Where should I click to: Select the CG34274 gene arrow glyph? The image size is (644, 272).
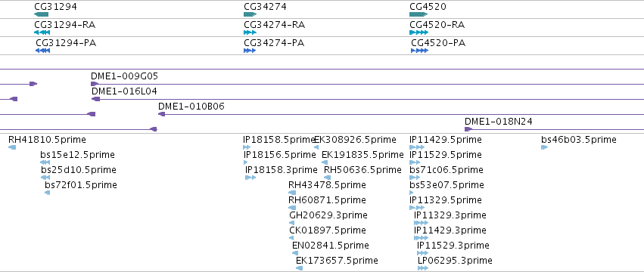click(x=250, y=14)
